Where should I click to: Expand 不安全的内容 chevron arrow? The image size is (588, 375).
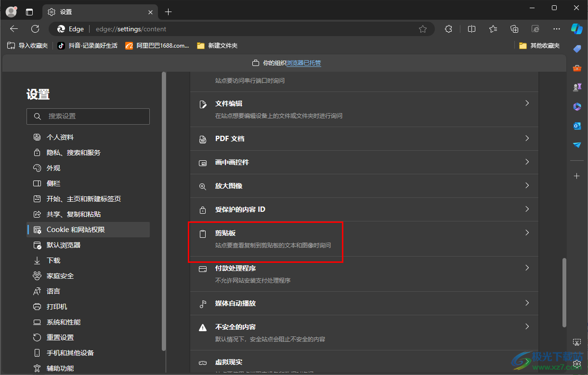tap(527, 326)
